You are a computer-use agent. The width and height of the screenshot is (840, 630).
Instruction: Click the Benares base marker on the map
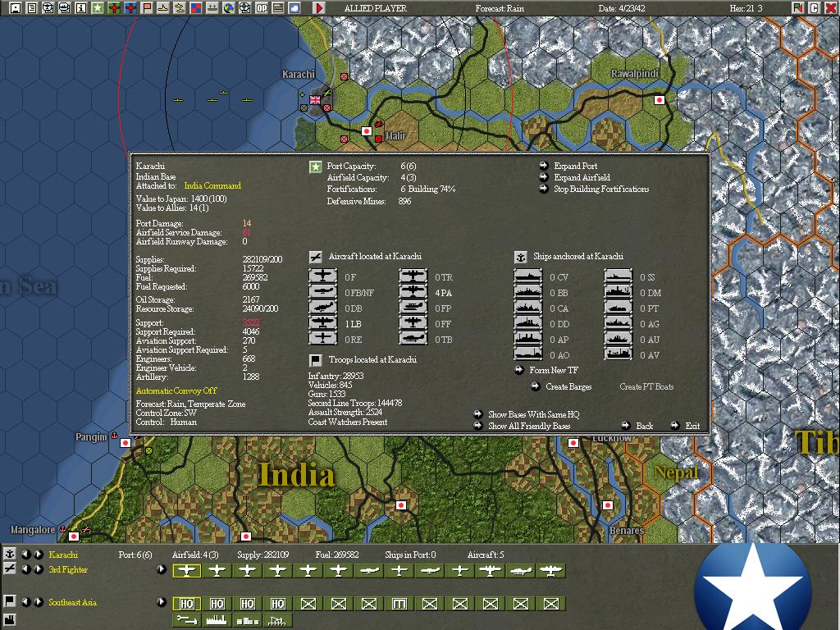[608, 505]
